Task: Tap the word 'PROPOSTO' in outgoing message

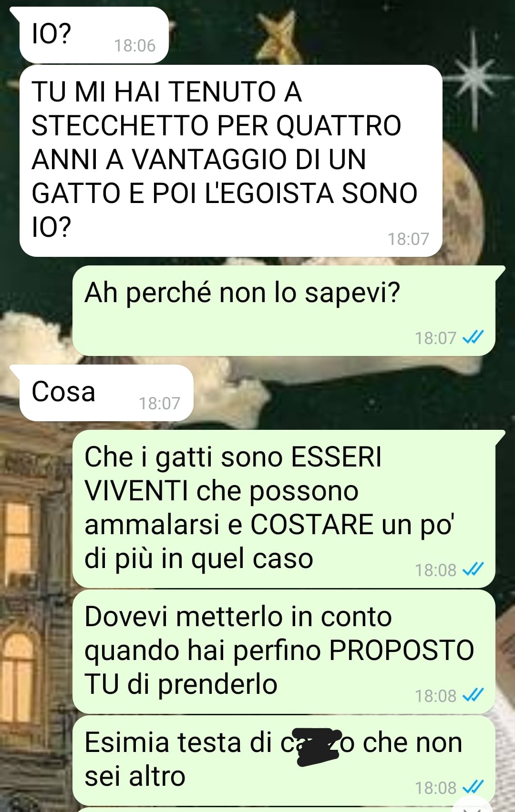Action: tap(402, 650)
